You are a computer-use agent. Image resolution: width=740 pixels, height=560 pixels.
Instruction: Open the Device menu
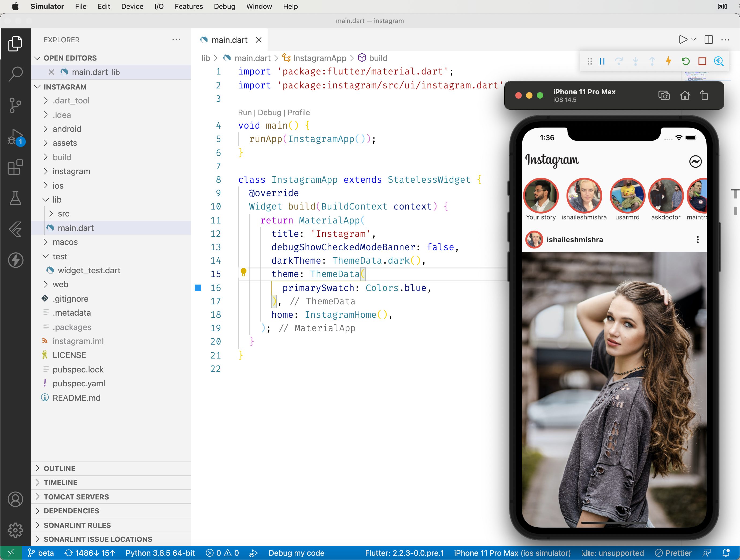point(132,6)
